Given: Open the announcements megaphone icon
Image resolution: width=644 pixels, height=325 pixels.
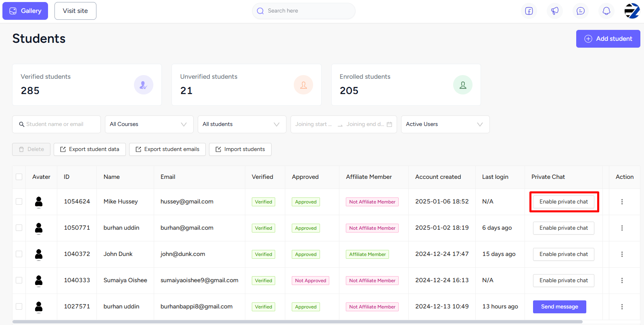Looking at the screenshot, I should pos(555,11).
